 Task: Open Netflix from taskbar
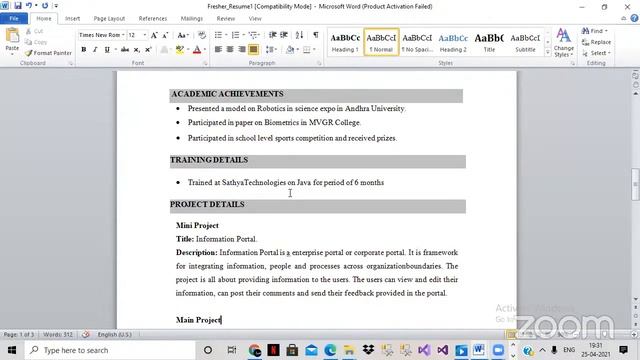click(x=273, y=350)
